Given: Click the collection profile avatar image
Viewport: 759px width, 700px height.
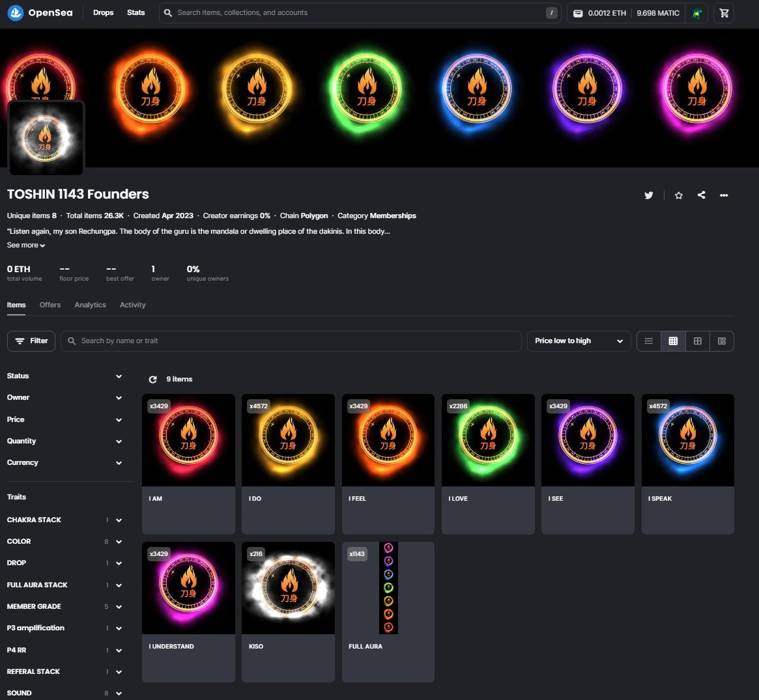Looking at the screenshot, I should click(46, 138).
